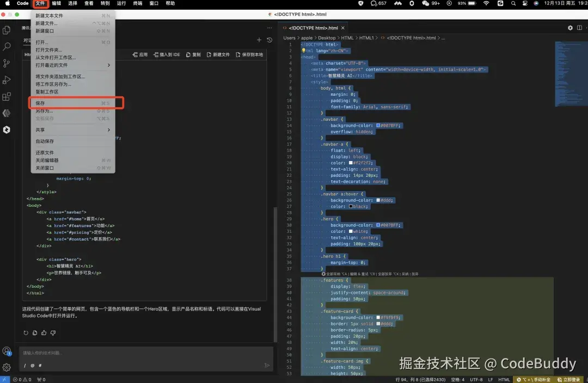Click the #f2f2f2 color swatch on the color line

[351, 163]
